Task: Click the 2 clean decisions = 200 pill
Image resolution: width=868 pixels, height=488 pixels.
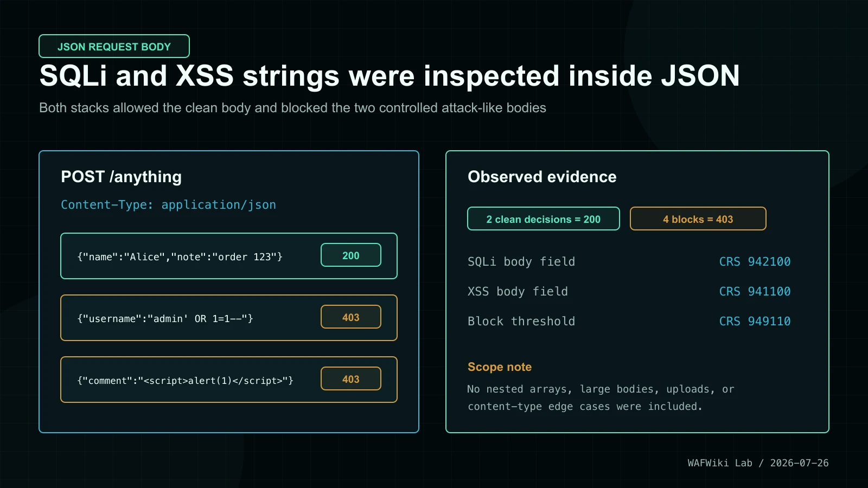Action: (544, 219)
